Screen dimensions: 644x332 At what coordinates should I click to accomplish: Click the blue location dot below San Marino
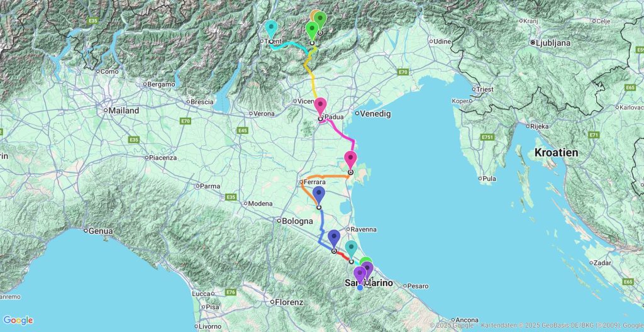360,288
